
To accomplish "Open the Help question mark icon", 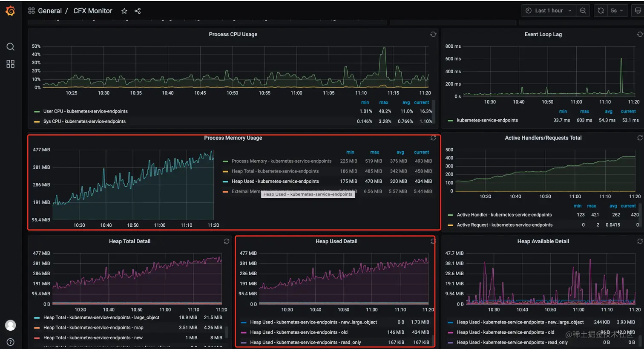I will [10, 342].
